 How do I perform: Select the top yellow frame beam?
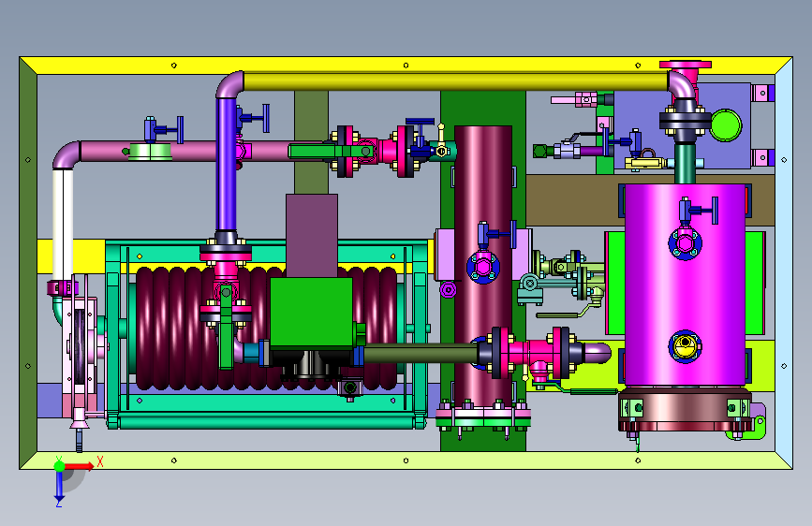(406, 66)
